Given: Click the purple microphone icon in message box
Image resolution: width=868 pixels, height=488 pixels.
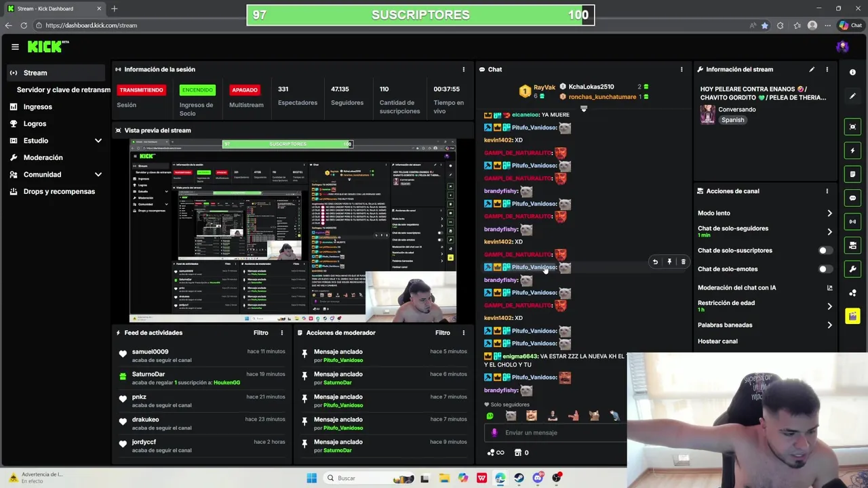Looking at the screenshot, I should 494,432.
